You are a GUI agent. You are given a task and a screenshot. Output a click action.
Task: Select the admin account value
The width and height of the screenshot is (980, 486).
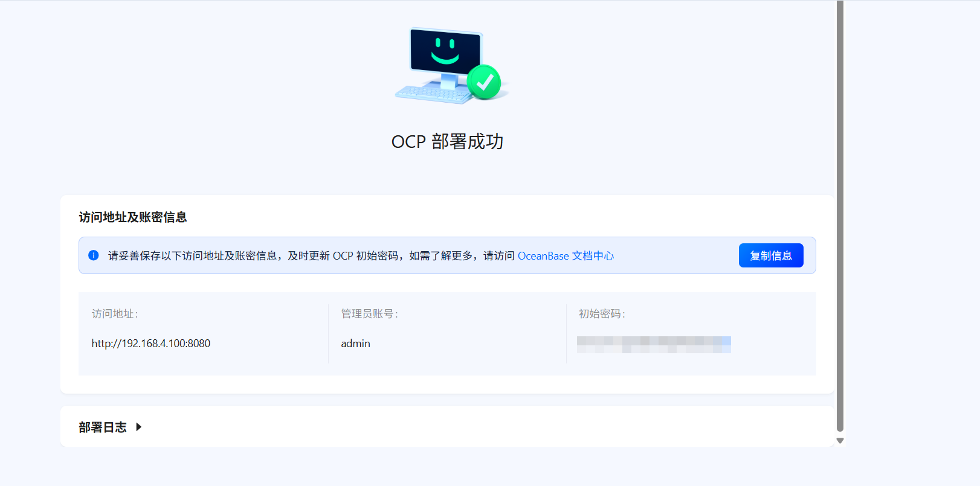pos(355,344)
